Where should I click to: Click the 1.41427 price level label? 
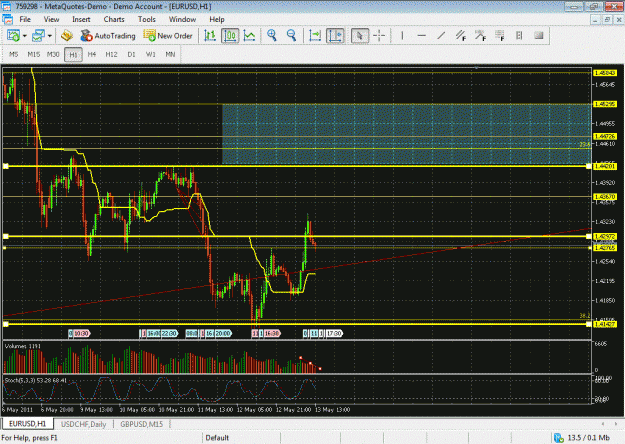coord(605,324)
